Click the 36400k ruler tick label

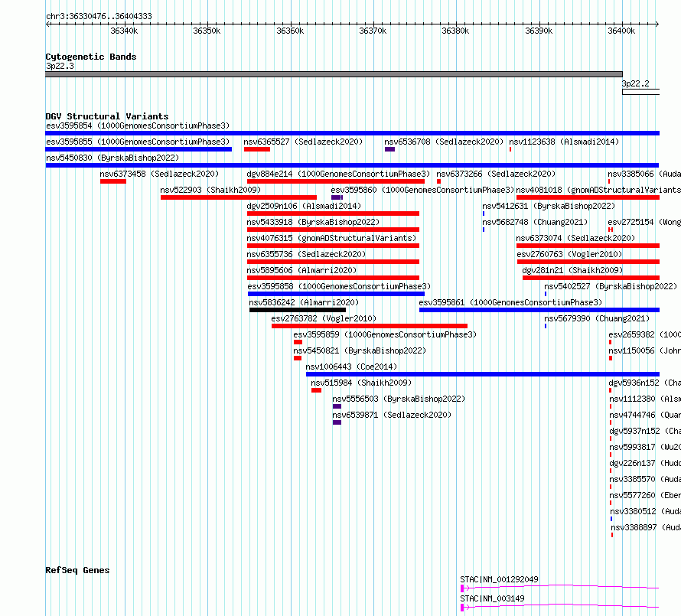point(621,31)
